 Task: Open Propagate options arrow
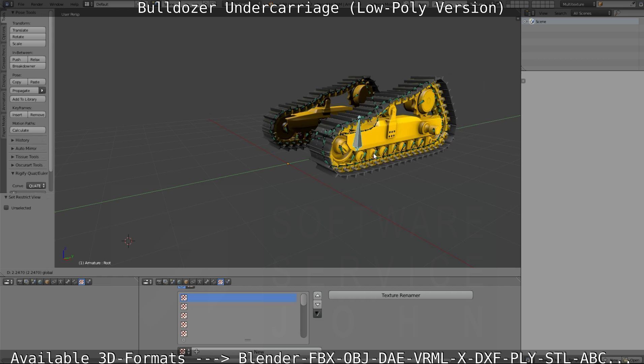click(42, 91)
